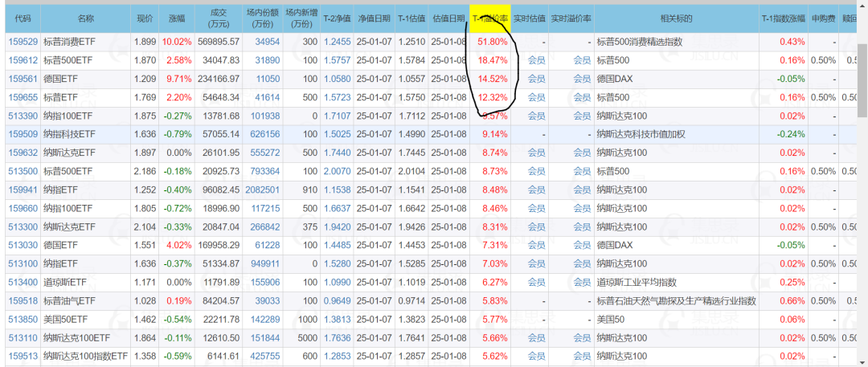Sort by 相关标的 column header
This screenshot has width=868, height=367.
tap(677, 18)
